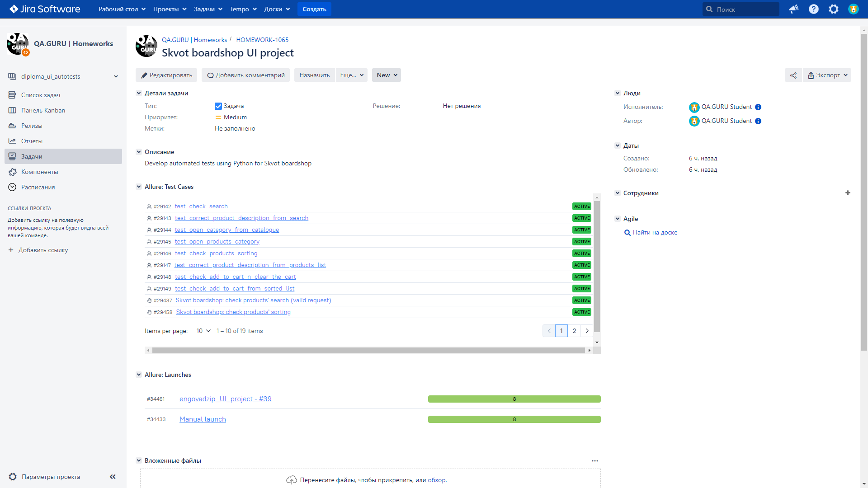Click the user profile avatar in header
This screenshot has width=868, height=488.
[853, 9]
